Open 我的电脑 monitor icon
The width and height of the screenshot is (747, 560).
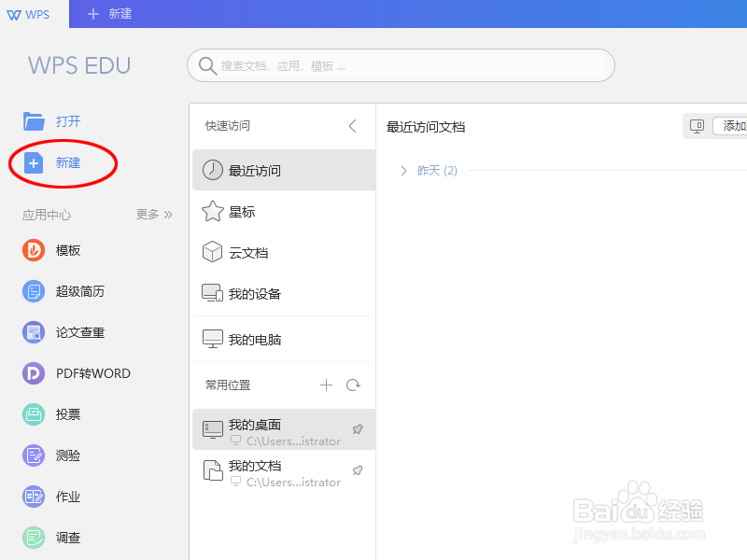[213, 339]
